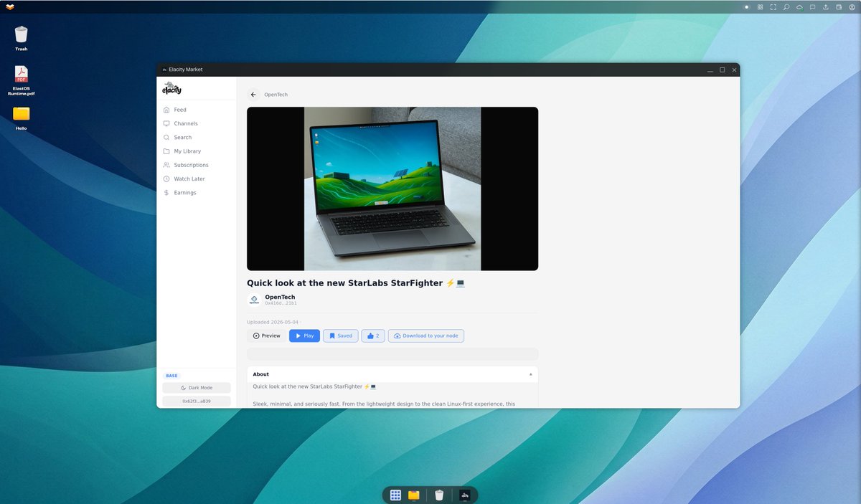Maximize the Elacity Market window
Screen dimensions: 861x504
723,70
